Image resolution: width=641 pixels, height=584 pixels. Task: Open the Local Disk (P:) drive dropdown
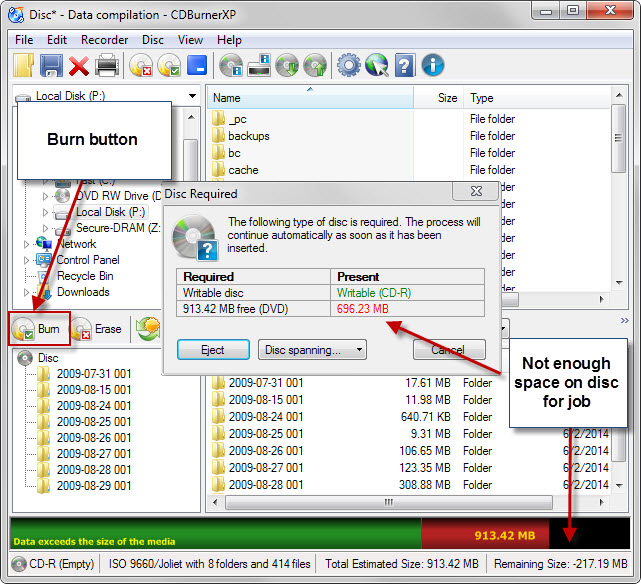pyautogui.click(x=192, y=96)
